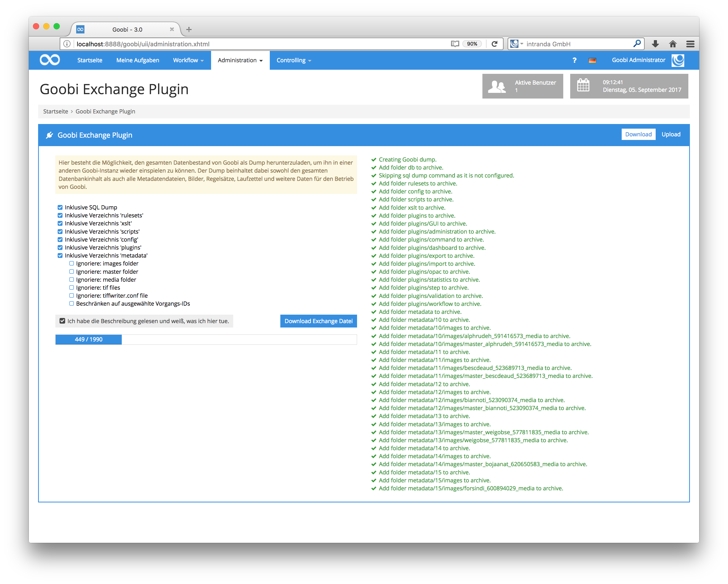Check Beschränken auf ausgewählte Vorgangs-IDs

pos(72,304)
